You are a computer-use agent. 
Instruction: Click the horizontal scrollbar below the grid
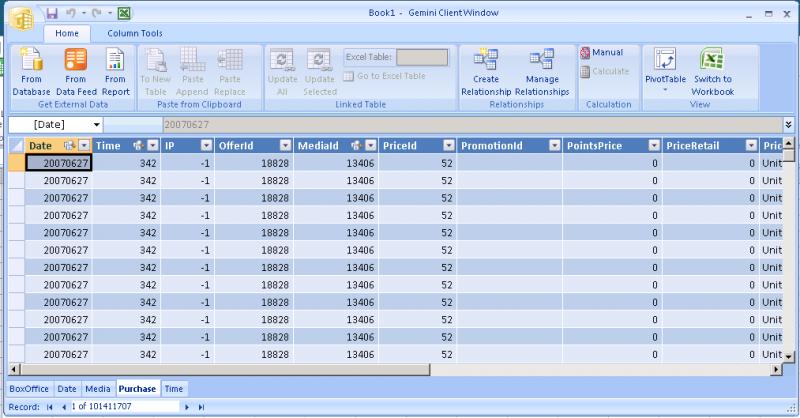click(400, 369)
